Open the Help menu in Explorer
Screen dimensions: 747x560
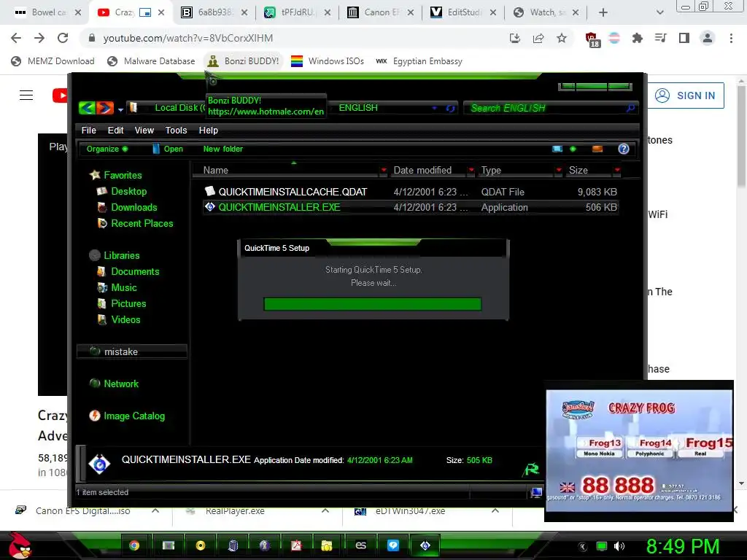(x=208, y=130)
